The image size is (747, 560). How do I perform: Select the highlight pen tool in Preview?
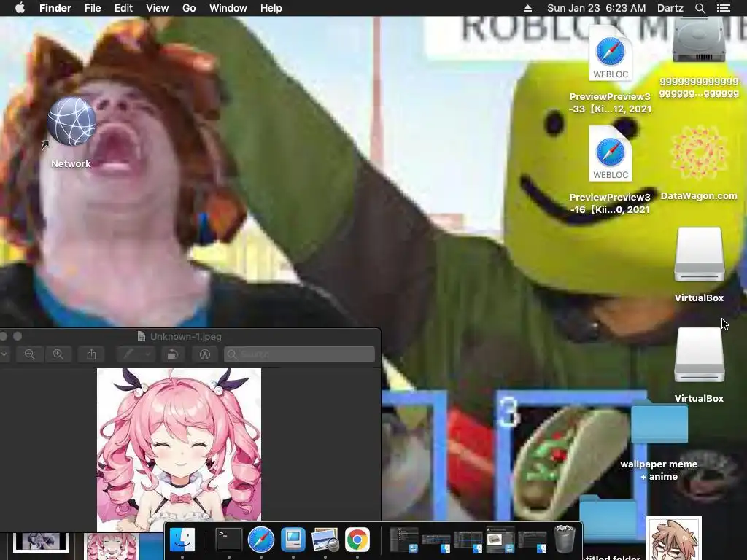(x=128, y=354)
